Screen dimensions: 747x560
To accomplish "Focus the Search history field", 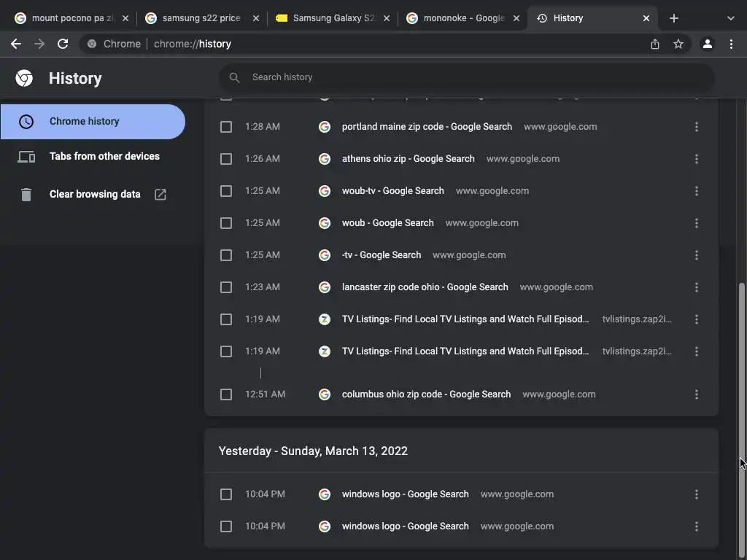I will tap(467, 77).
